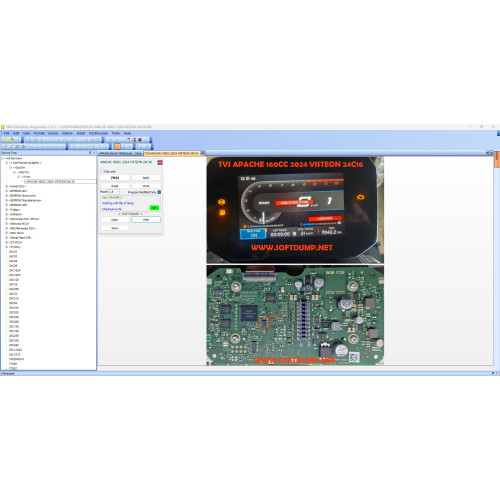This screenshot has height=500, width=500.
Task: Click the yellow New file toolbar icon
Action: (5, 140)
